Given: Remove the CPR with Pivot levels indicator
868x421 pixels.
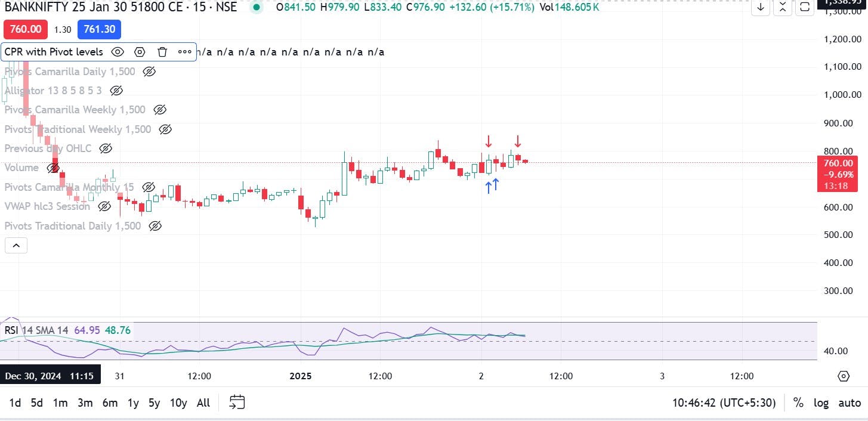Looking at the screenshot, I should tap(162, 52).
